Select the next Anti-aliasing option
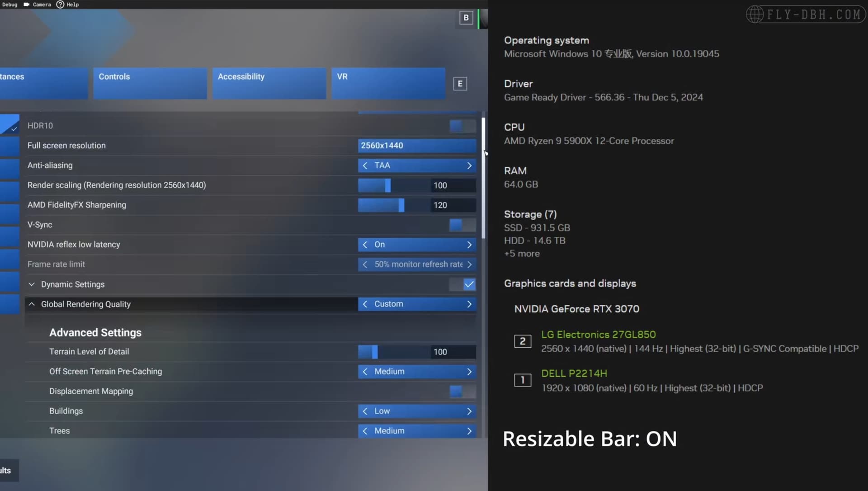The width and height of the screenshot is (868, 491). (470, 165)
